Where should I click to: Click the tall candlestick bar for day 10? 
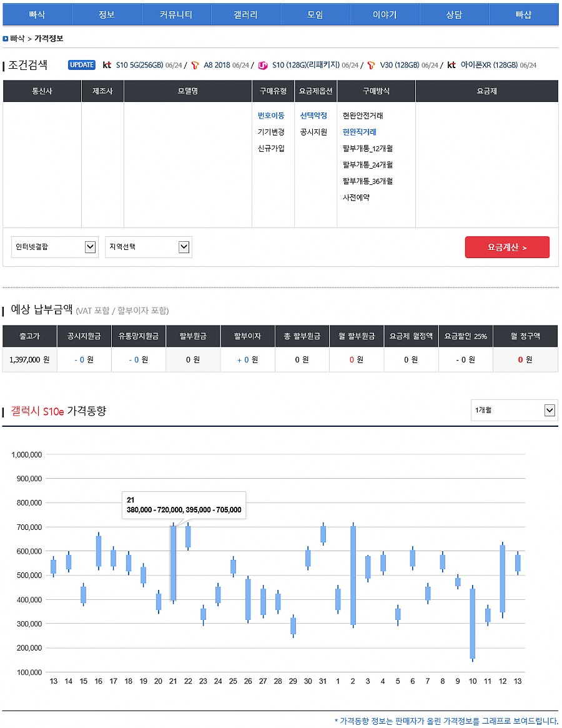pos(473,623)
